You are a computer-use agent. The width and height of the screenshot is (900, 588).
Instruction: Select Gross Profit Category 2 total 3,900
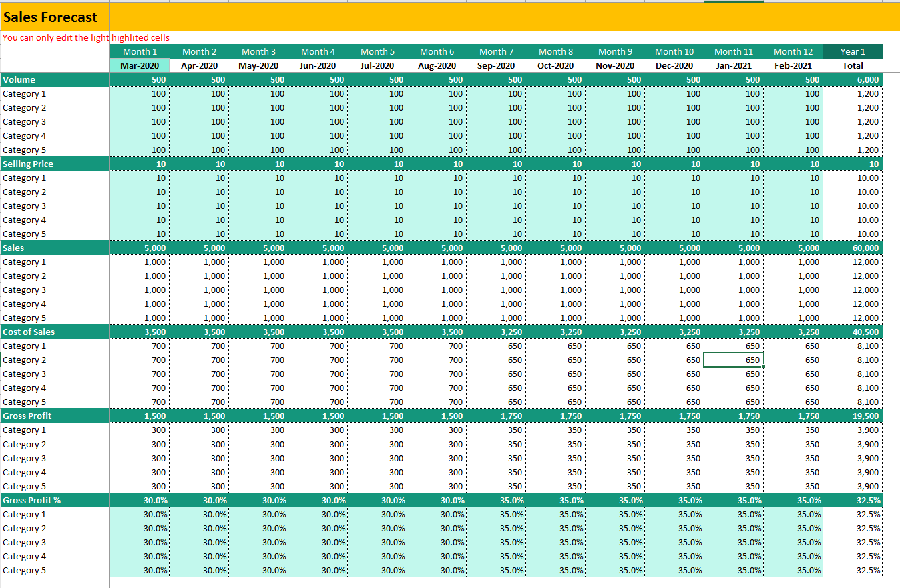click(x=853, y=444)
